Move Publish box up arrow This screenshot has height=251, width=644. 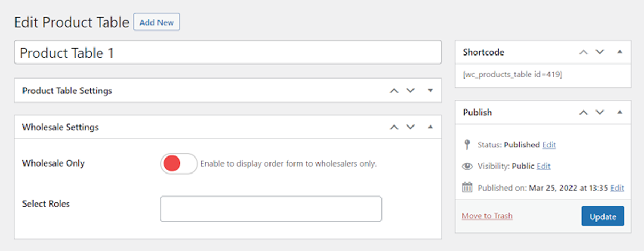584,112
